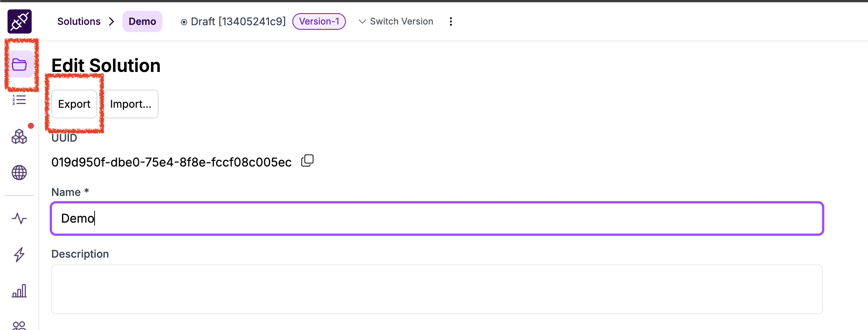This screenshot has width=868, height=330.
Task: Expand the Switch Version dropdown
Action: 396,21
